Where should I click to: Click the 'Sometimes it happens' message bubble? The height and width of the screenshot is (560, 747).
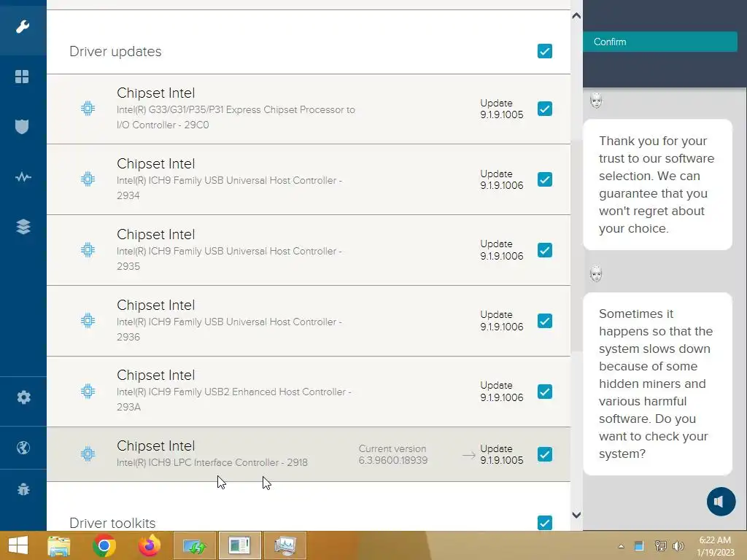click(x=657, y=384)
